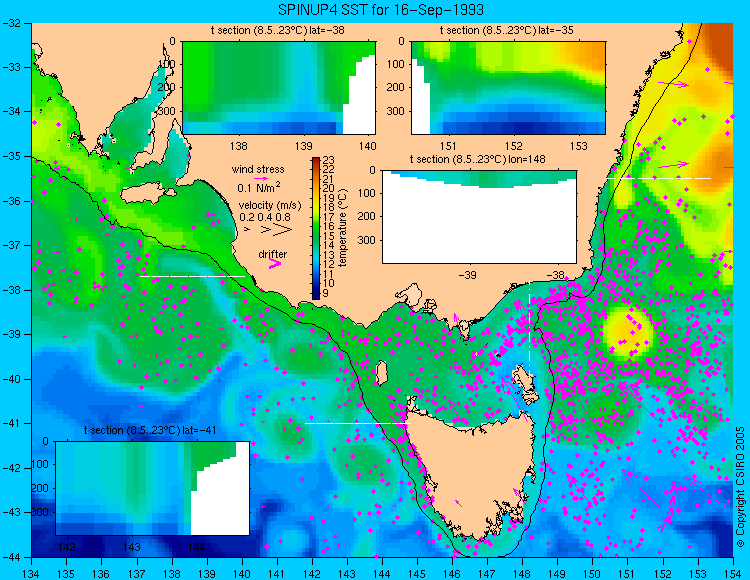Click the magenta drifter legend arrow
The width and height of the screenshot is (750, 580).
[x=275, y=264]
